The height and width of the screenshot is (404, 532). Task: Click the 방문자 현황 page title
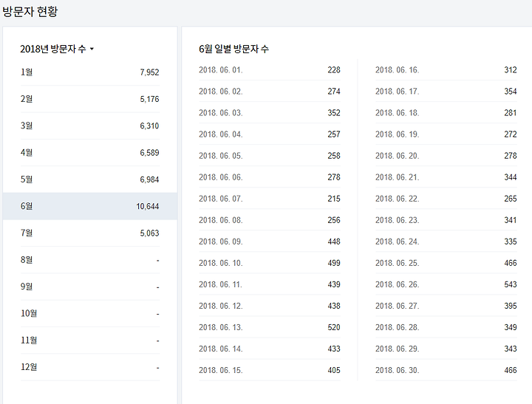pyautogui.click(x=30, y=12)
